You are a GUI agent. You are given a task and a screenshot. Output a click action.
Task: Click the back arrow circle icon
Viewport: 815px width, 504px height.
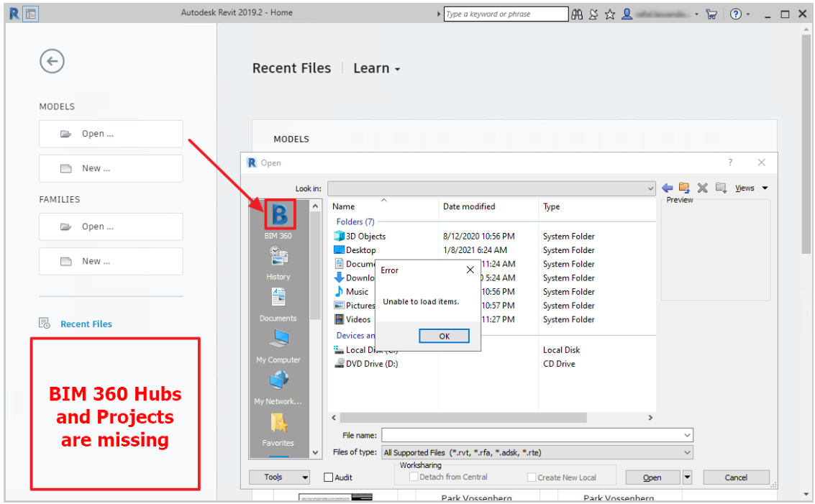52,61
